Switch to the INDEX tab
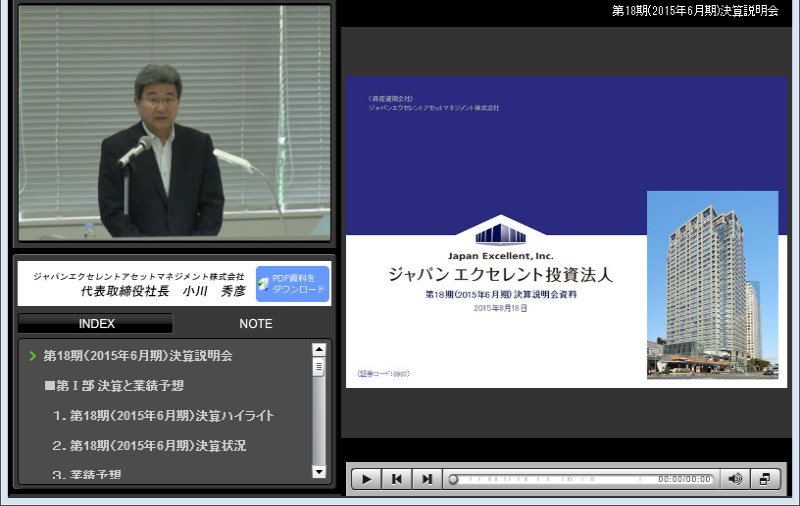Viewport: 800px width, 506px height. pyautogui.click(x=96, y=324)
